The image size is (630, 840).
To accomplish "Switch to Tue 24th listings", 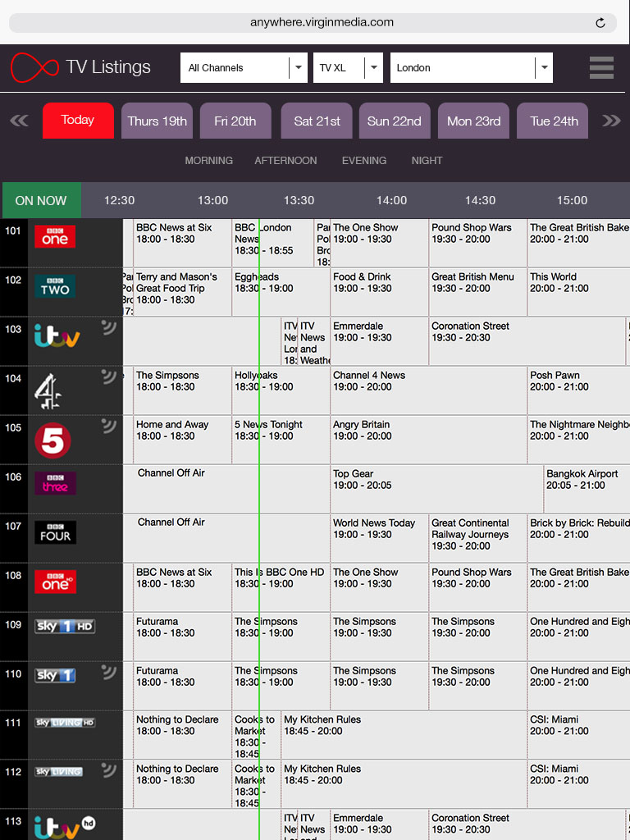I will [x=552, y=121].
